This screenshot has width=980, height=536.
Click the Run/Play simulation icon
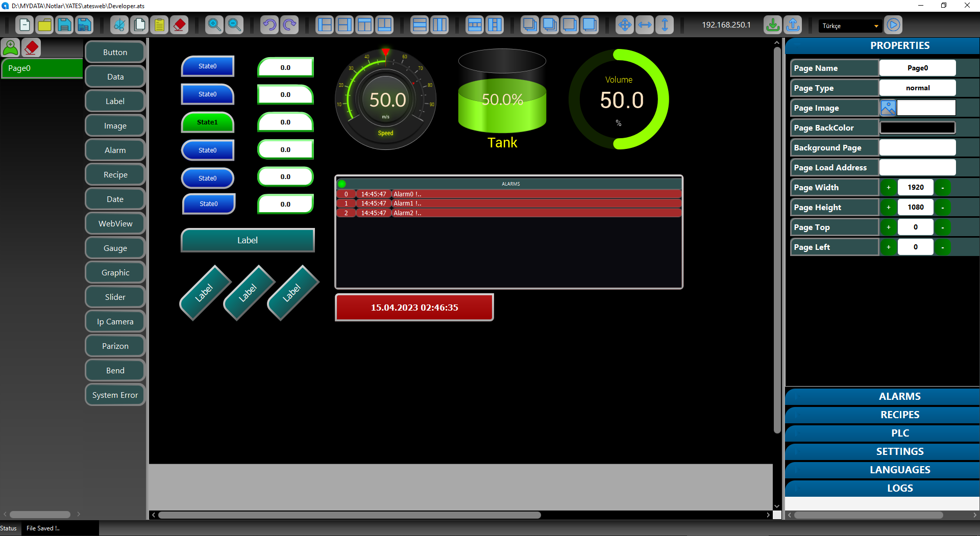(x=893, y=25)
